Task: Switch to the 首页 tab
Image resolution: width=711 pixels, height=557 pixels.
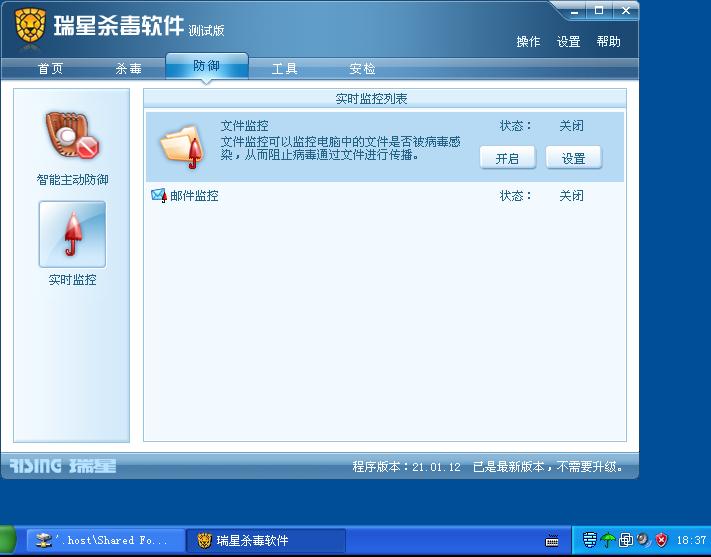Action: [50, 68]
